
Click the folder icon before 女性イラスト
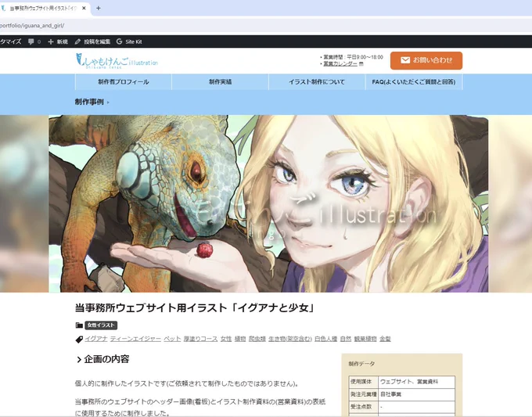click(x=79, y=325)
